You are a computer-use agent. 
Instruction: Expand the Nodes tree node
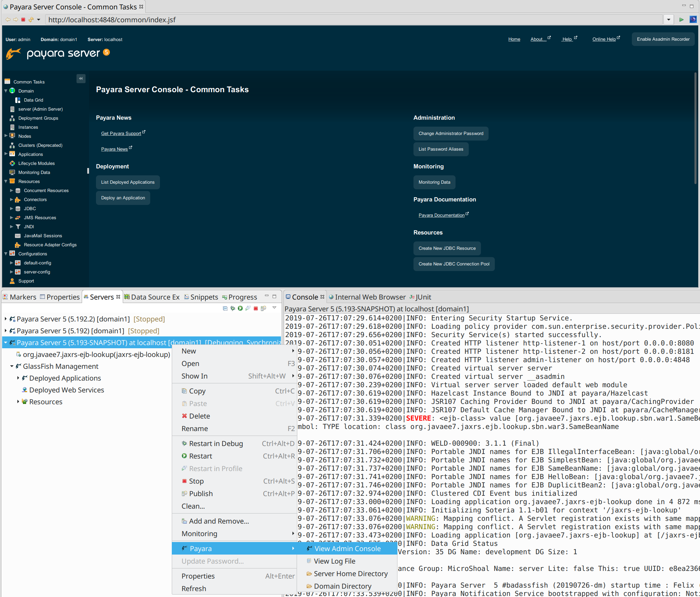6,136
